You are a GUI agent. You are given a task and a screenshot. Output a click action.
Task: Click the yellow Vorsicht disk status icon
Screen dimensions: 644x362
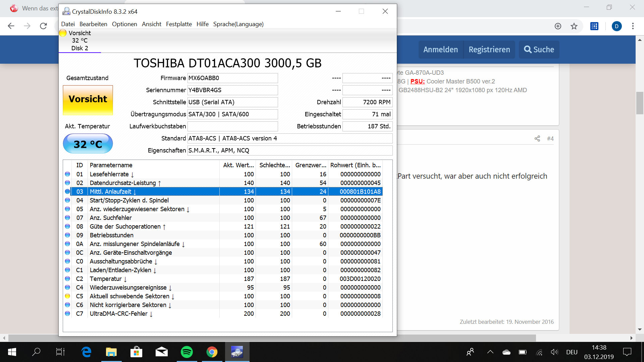63,33
